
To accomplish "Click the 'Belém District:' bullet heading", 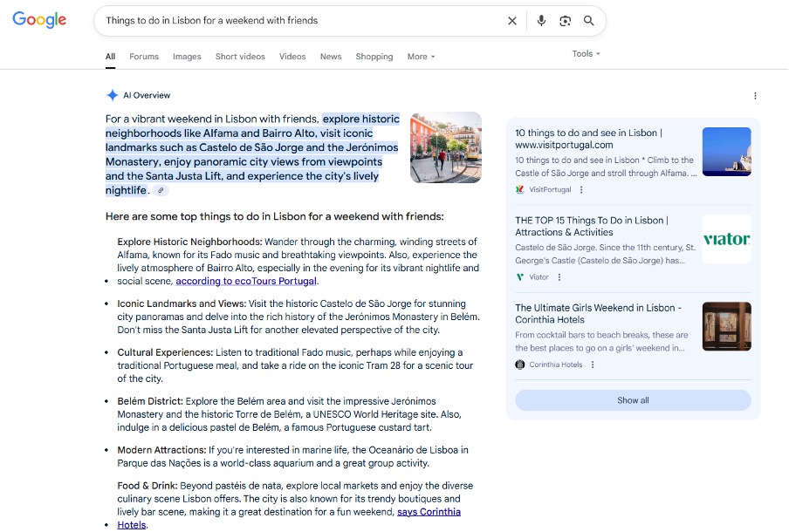I will [150, 401].
